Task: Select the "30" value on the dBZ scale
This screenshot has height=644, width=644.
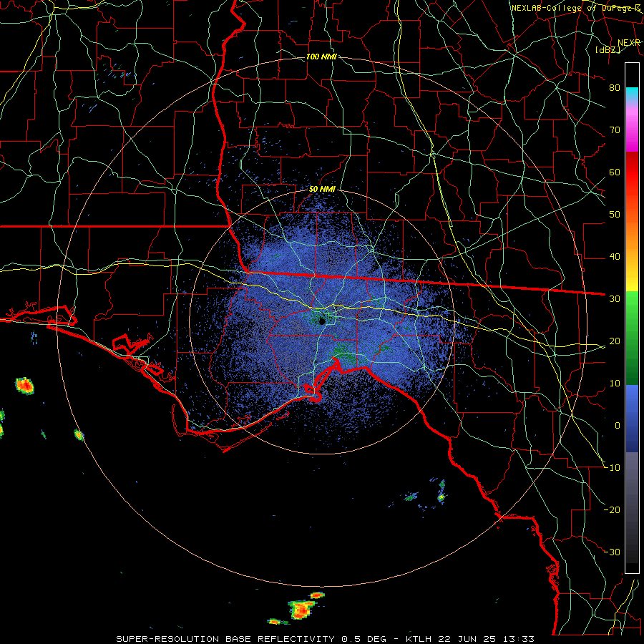Action: [x=615, y=298]
